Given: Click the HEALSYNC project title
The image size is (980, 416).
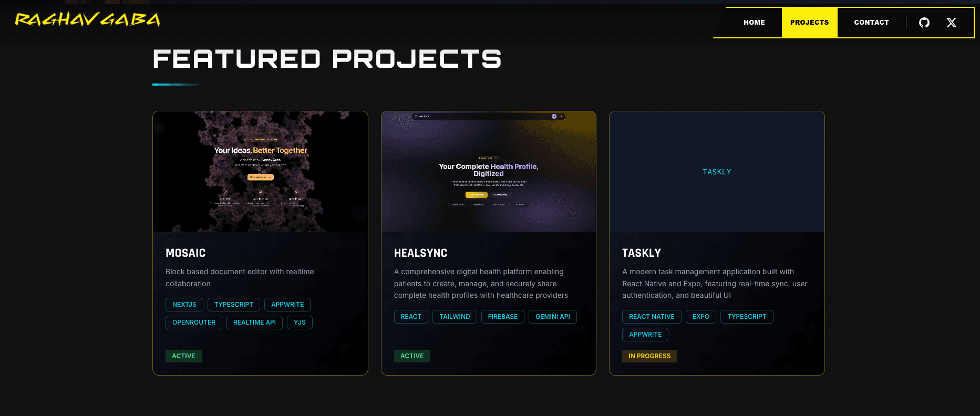Looking at the screenshot, I should (x=420, y=253).
